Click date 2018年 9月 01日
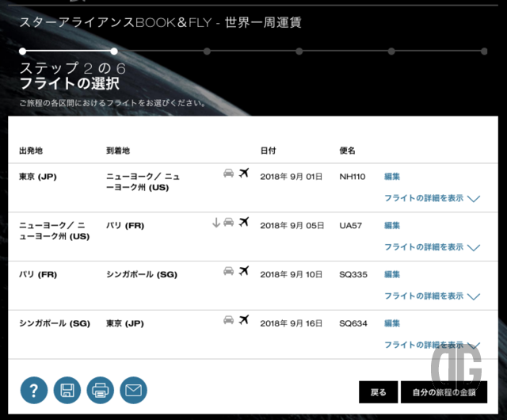The width and height of the screenshot is (507, 420). [x=292, y=177]
